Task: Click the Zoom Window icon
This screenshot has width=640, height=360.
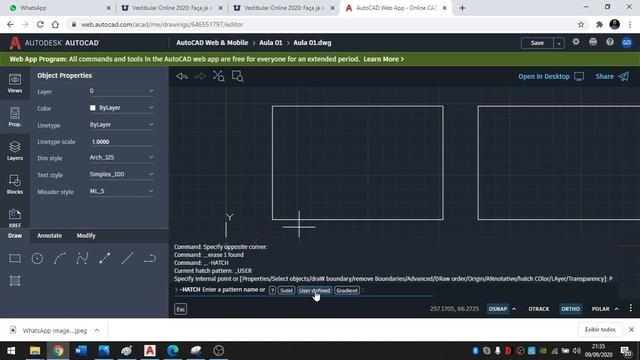Action: tap(238, 76)
